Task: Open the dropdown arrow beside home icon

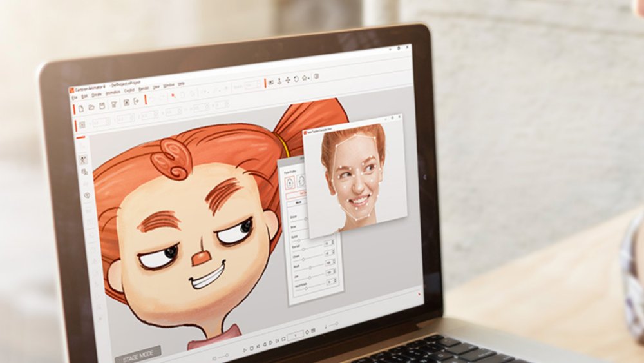Action: point(309,78)
